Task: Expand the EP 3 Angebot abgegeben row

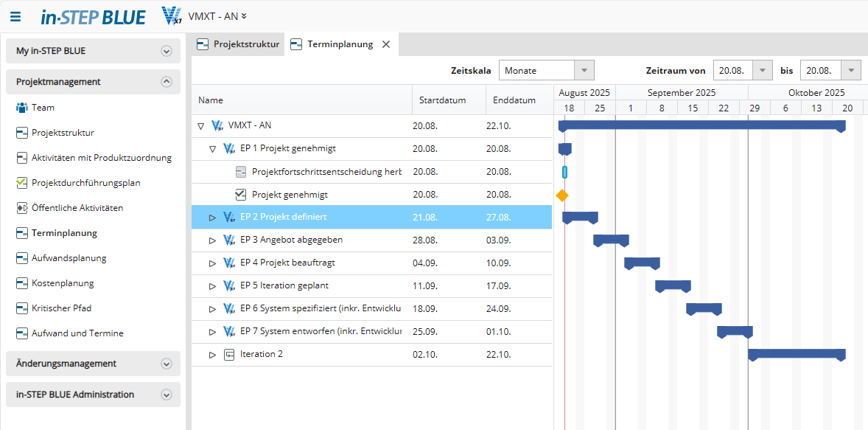Action: pos(212,240)
